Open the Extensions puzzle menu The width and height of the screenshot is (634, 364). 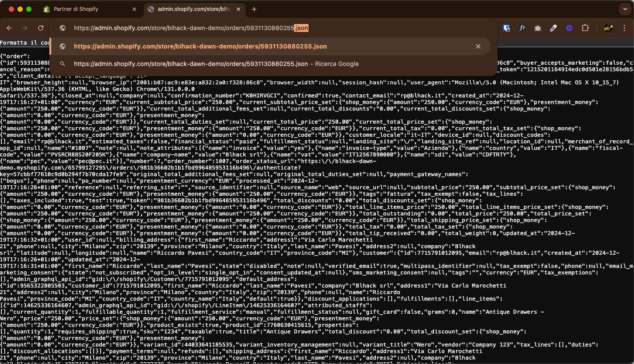(585, 28)
